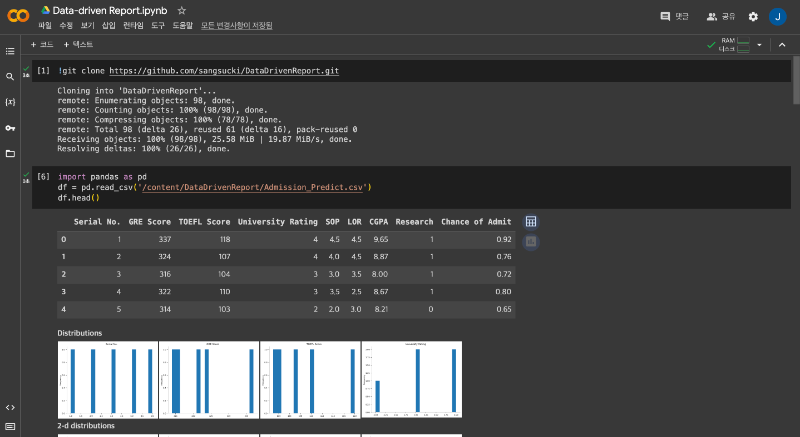Open the settings gear
This screenshot has width=800, height=437.
(x=753, y=17)
